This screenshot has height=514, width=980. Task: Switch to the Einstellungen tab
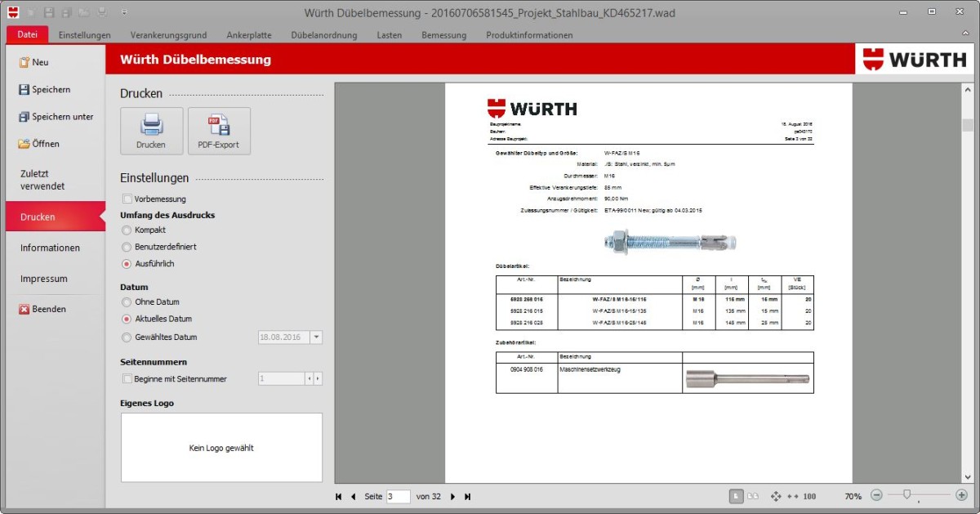click(84, 35)
